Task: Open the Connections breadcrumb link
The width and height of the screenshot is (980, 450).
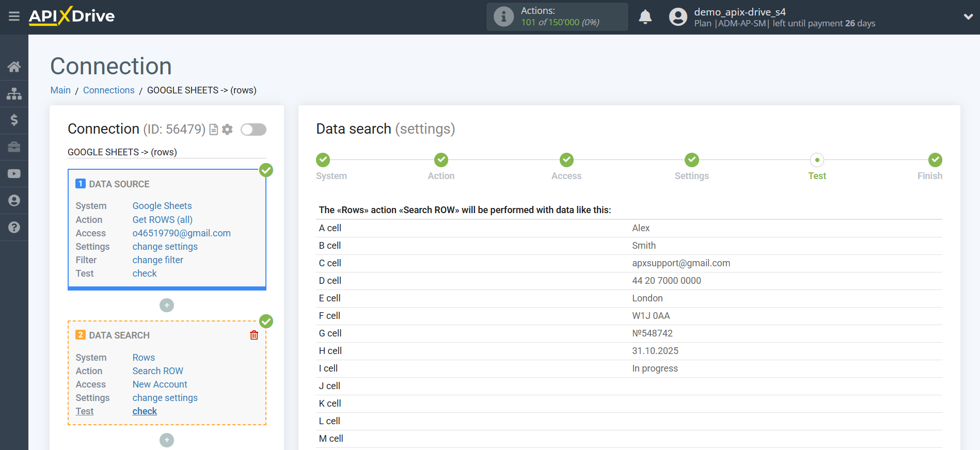Action: coord(108,90)
